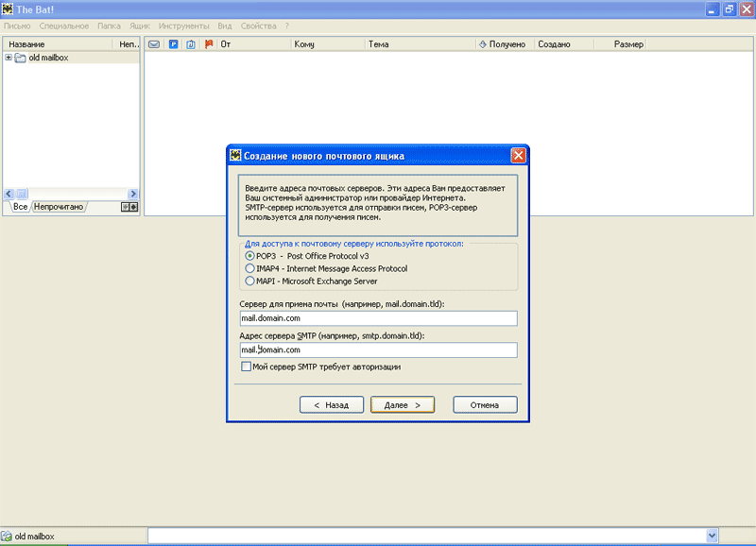Cancel the wizard with Отмена
This screenshot has height=546, width=756.
(485, 405)
